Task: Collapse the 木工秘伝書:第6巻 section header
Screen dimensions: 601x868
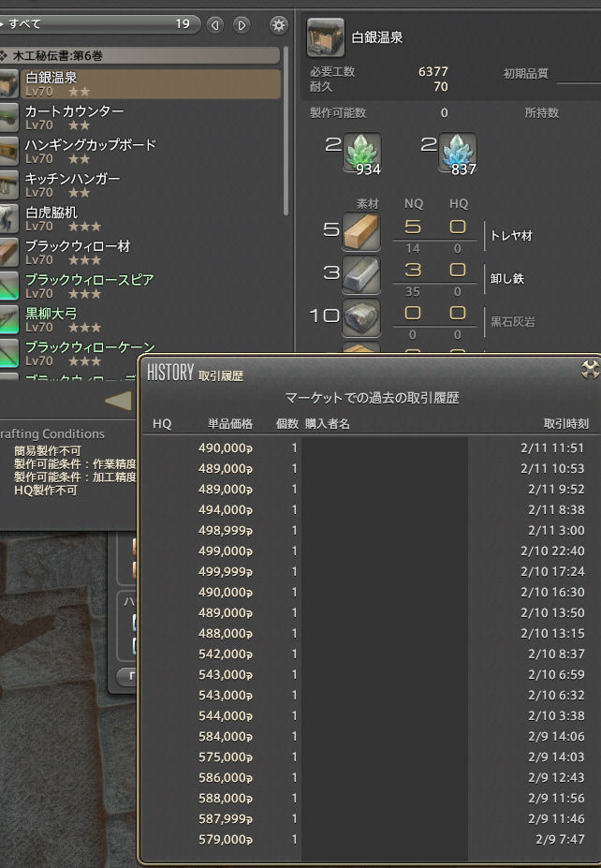Action: pos(139,55)
